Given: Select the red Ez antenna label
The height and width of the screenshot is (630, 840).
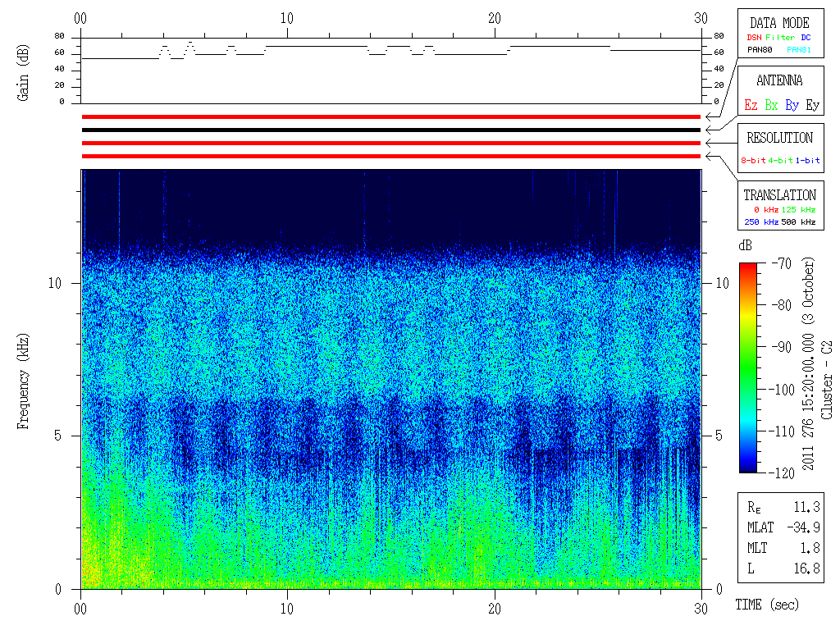Looking at the screenshot, I should 751,105.
